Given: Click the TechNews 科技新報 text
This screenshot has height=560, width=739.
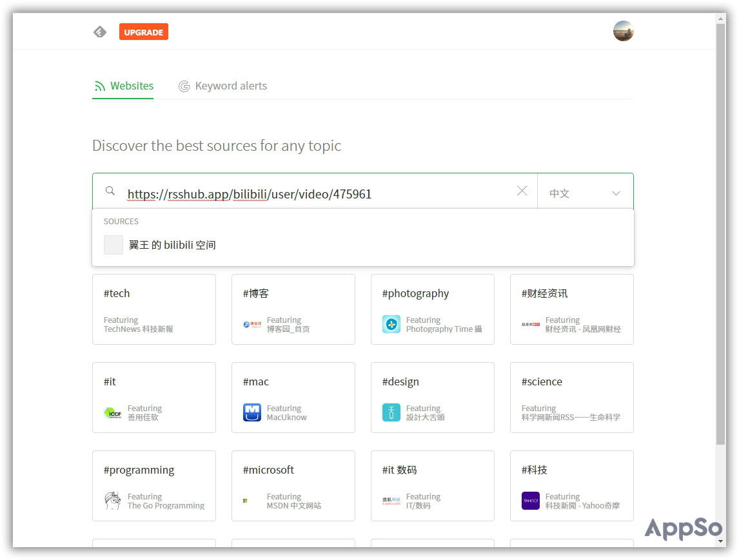Looking at the screenshot, I should [139, 329].
